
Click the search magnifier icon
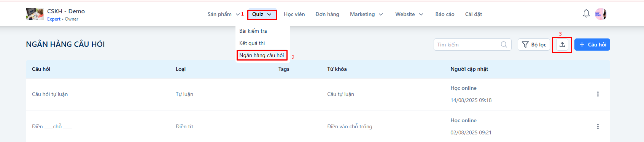coord(504,45)
